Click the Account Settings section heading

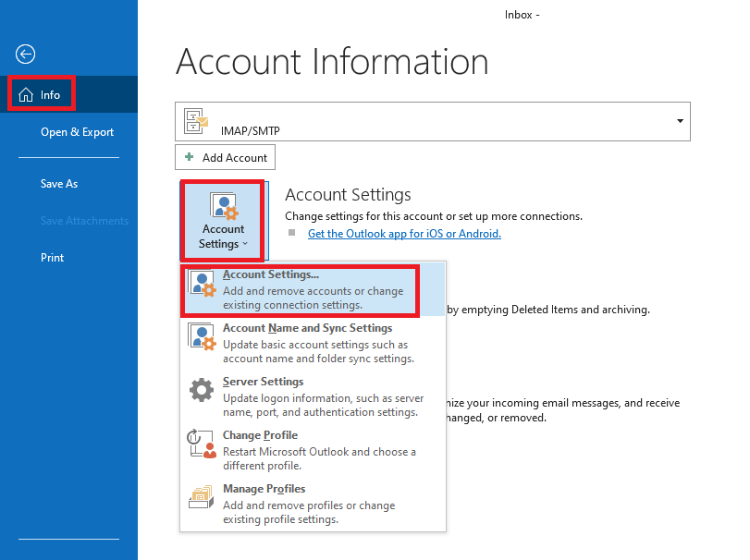(348, 195)
